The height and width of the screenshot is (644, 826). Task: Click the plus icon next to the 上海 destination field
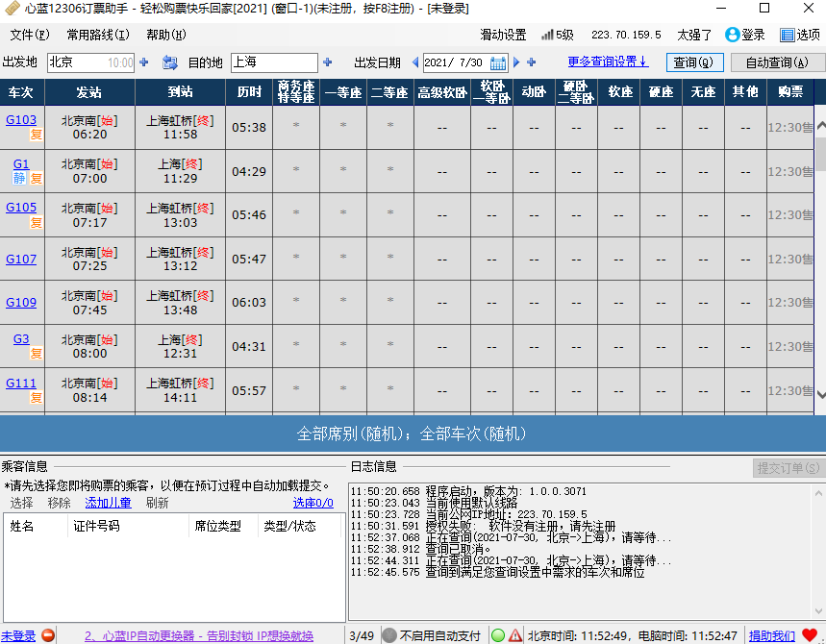(x=327, y=62)
